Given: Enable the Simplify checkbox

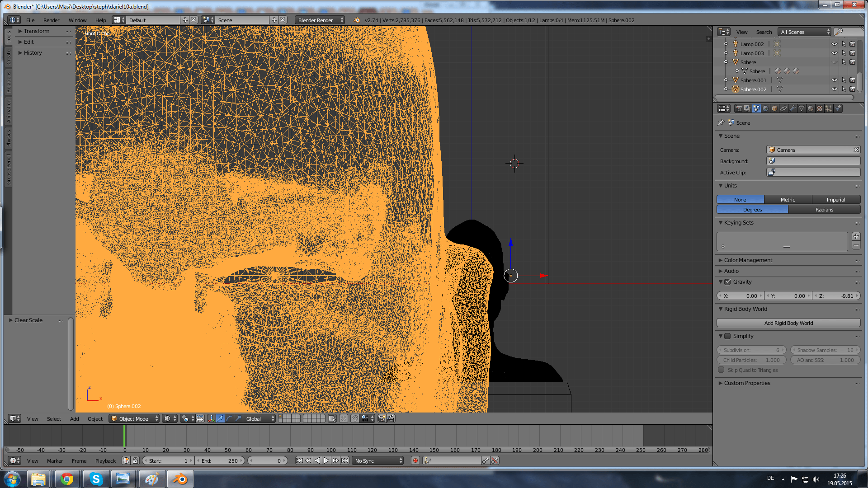Looking at the screenshot, I should click(x=727, y=336).
